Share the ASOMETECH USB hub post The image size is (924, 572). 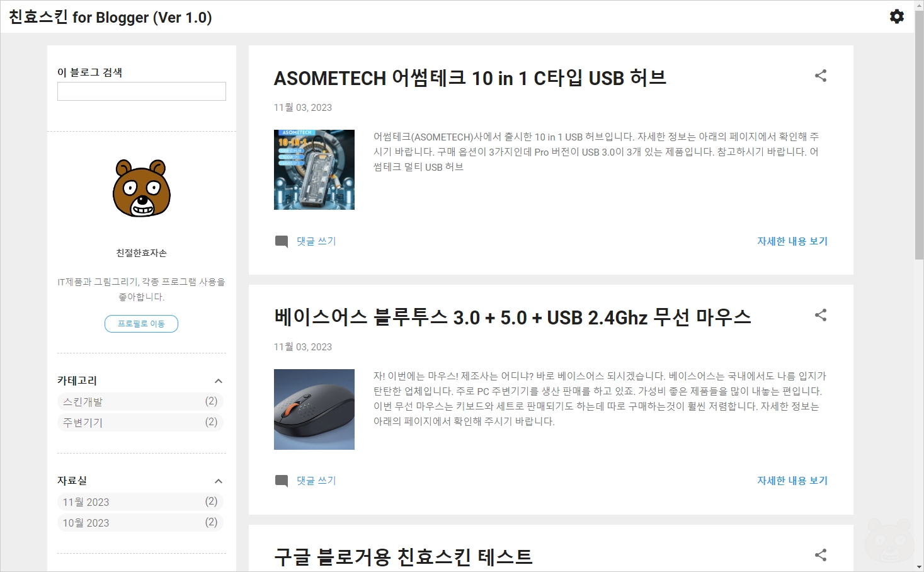(x=821, y=76)
